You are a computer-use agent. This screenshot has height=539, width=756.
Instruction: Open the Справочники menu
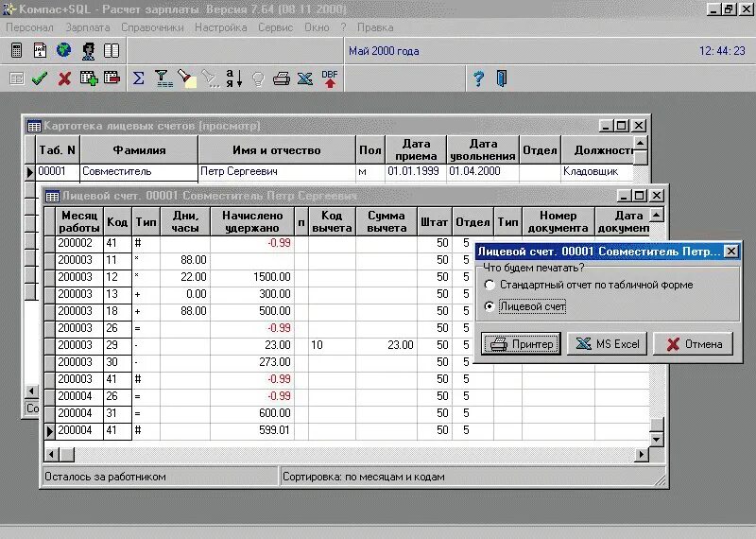point(152,27)
